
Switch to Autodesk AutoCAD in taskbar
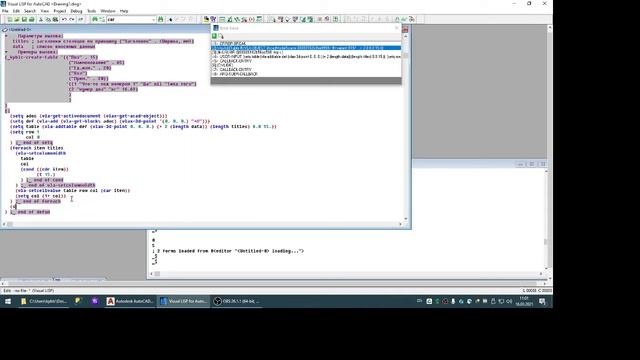[130, 302]
